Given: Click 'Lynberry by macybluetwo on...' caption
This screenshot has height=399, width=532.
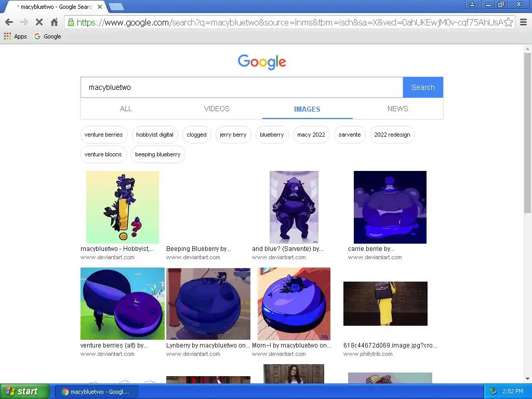Looking at the screenshot, I should click(208, 345).
